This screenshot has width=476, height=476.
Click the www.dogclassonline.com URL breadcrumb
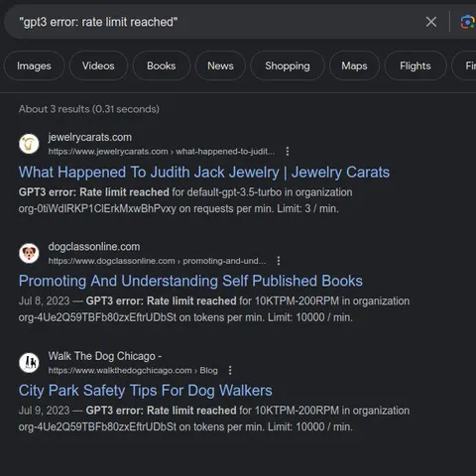(157, 261)
